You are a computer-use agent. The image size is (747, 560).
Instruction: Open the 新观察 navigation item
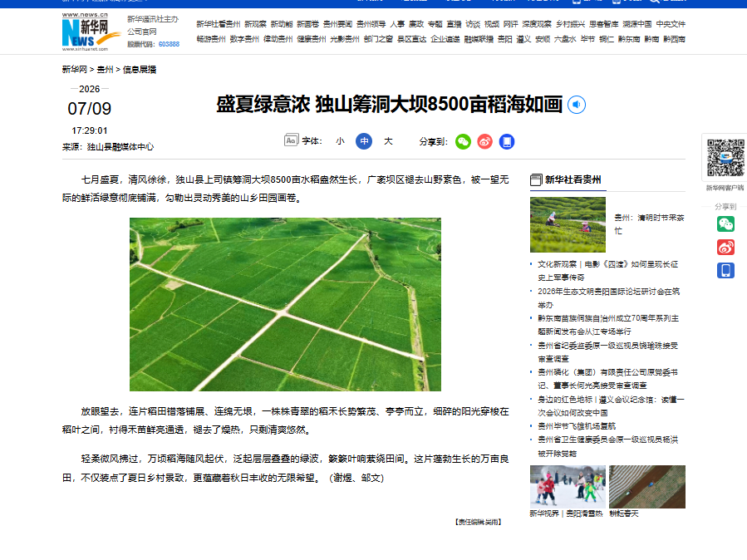click(255, 24)
